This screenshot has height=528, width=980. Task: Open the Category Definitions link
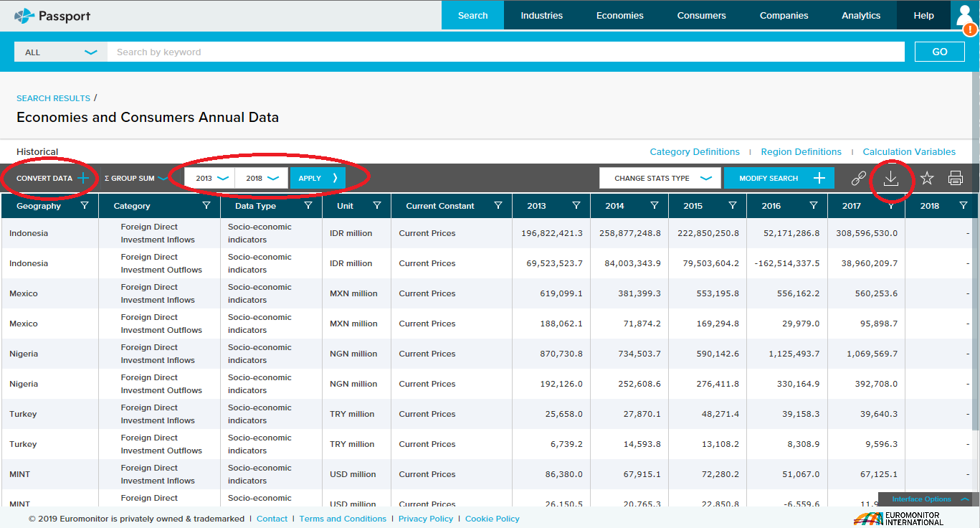pyautogui.click(x=694, y=152)
